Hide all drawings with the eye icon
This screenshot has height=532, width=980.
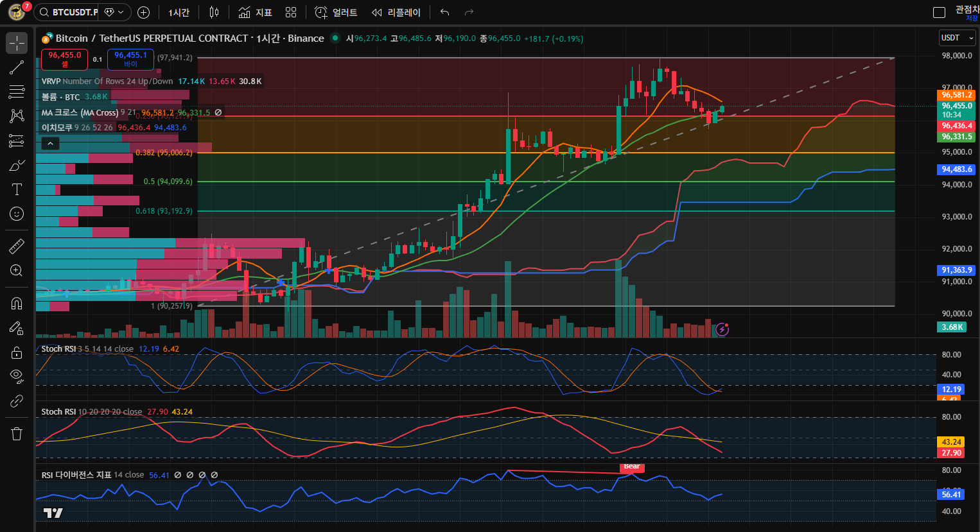pos(17,376)
